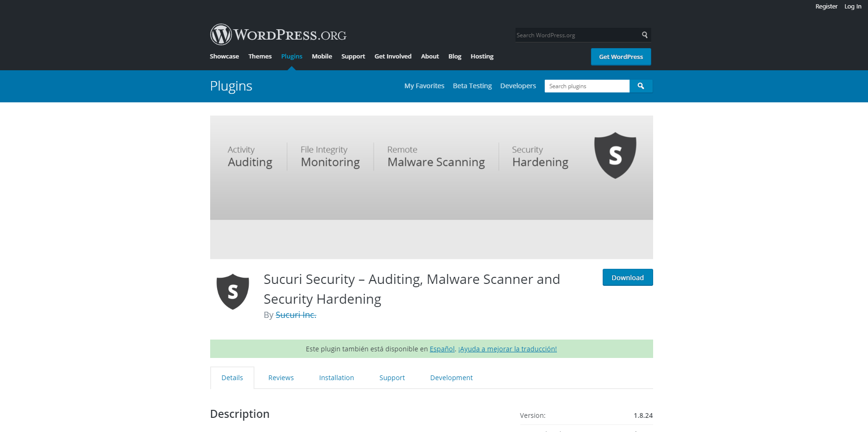Click the magnifier icon in WordPress.org search
The image size is (868, 432).
pos(645,35)
